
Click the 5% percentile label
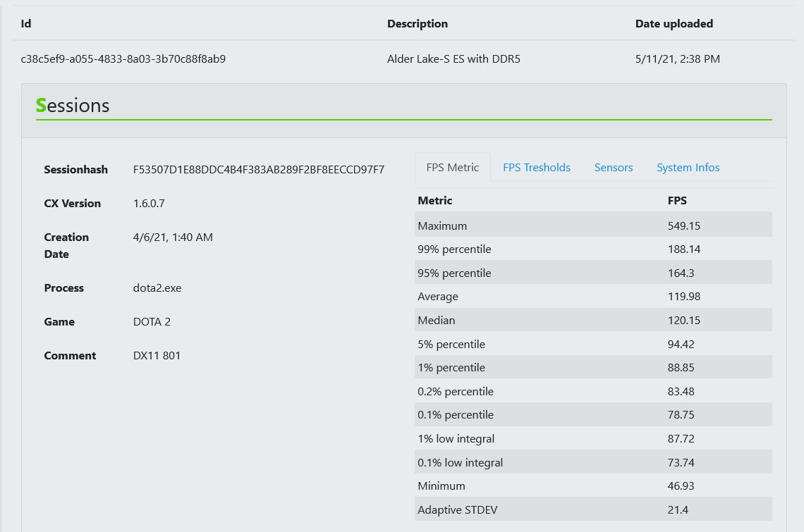pos(451,345)
